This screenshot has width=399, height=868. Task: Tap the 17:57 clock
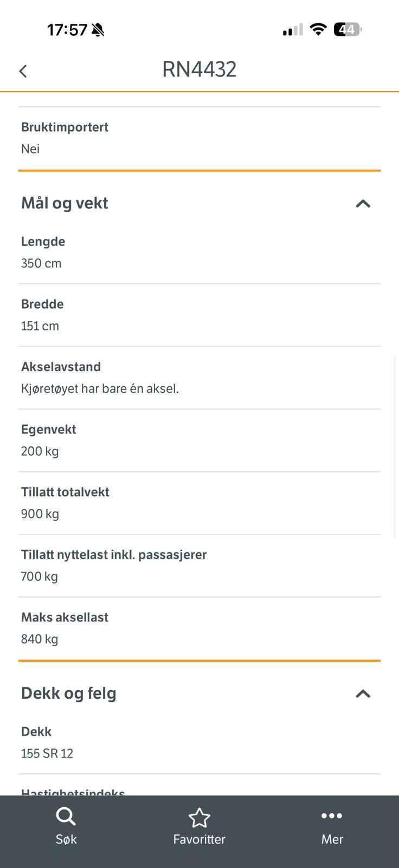[x=67, y=30]
